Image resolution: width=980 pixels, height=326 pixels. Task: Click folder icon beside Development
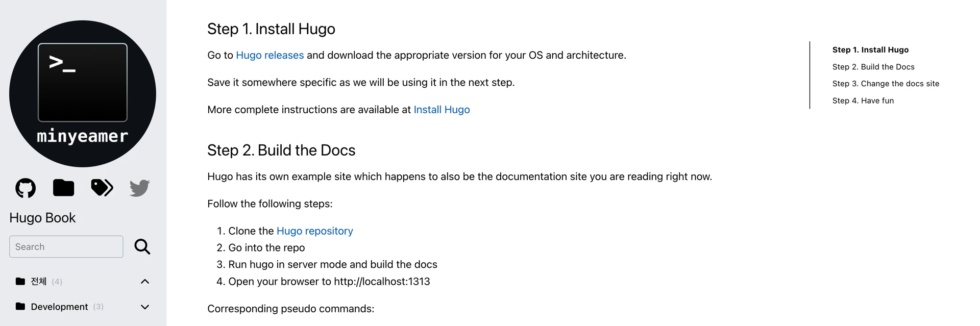[x=20, y=307]
